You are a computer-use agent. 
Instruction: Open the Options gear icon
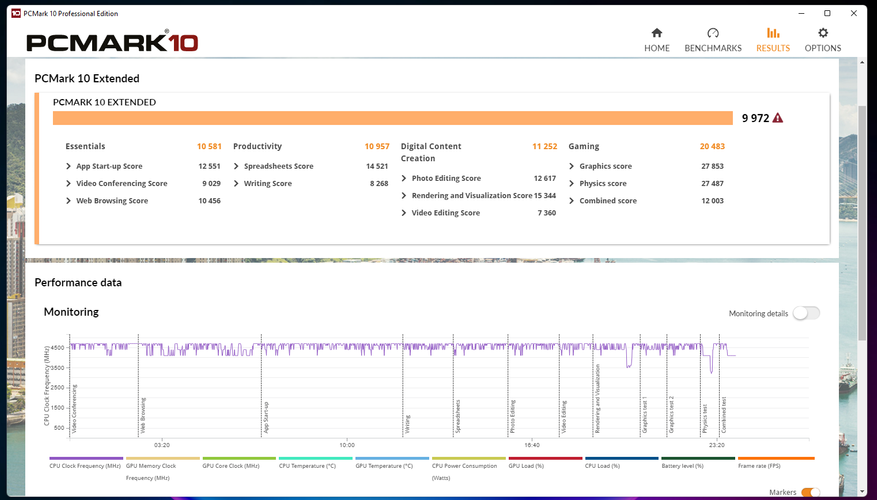point(823,33)
